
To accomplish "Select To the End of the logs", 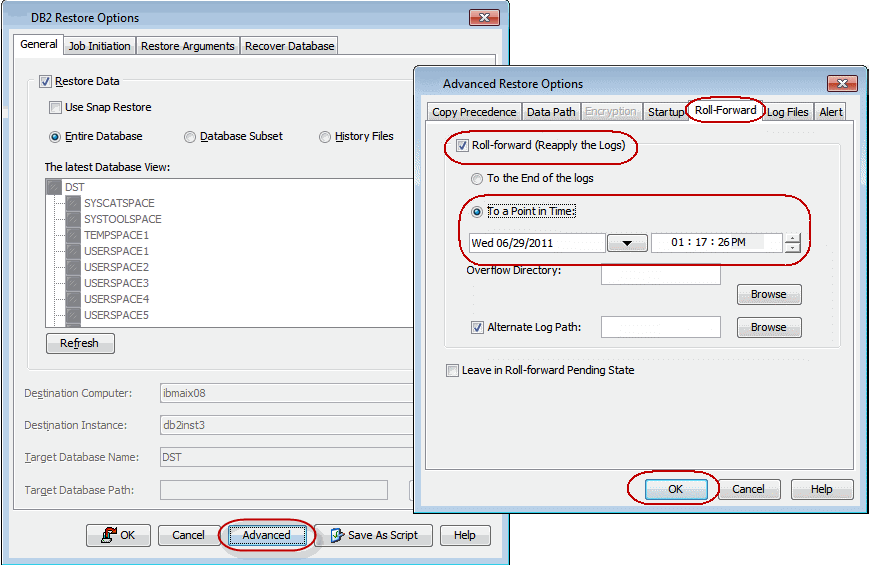I will 477,179.
